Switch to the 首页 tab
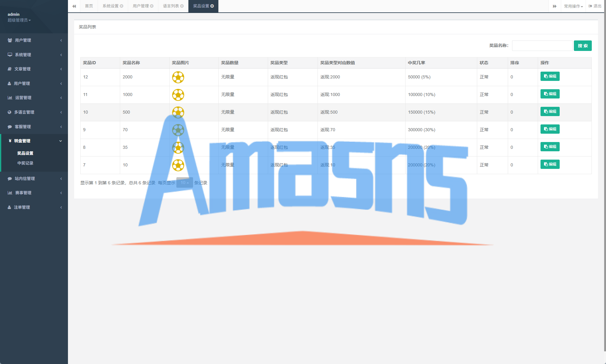Image resolution: width=606 pixels, height=364 pixels. coord(89,6)
